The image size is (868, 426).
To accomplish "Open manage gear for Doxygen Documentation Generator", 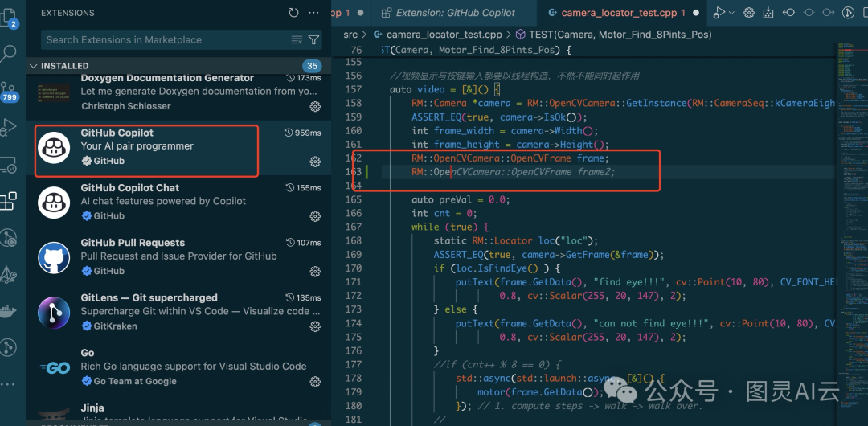I will pyautogui.click(x=315, y=106).
